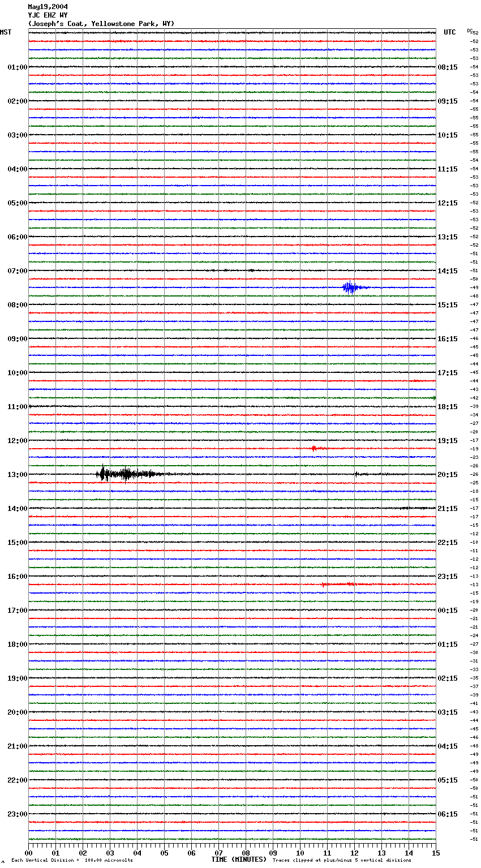Click the 03 minute tick label on bottom axis
This screenshot has height=868, width=481.
pyautogui.click(x=110, y=853)
